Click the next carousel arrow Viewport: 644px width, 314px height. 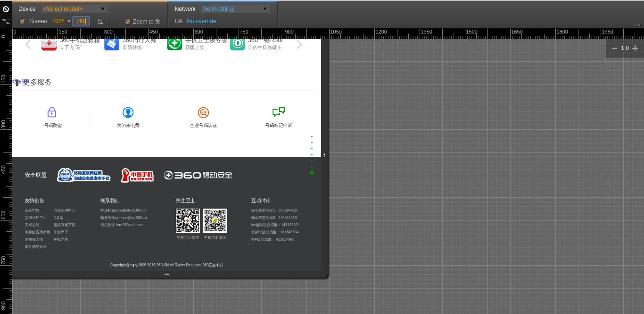point(299,44)
